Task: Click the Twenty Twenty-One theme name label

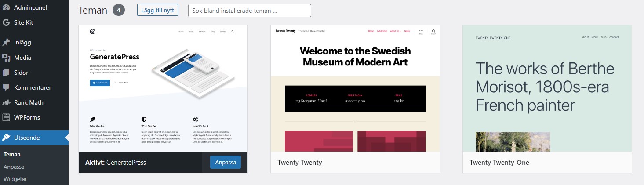Action: (499, 163)
